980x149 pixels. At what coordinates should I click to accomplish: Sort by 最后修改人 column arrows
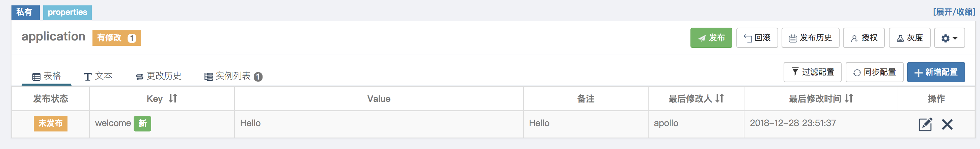(719, 98)
